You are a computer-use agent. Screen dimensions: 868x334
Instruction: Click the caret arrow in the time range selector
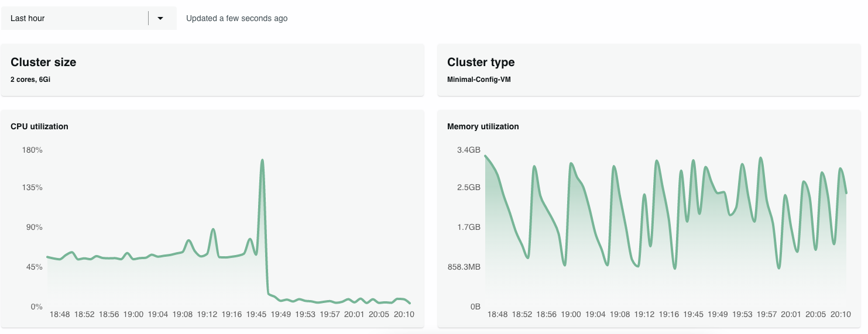pos(160,18)
